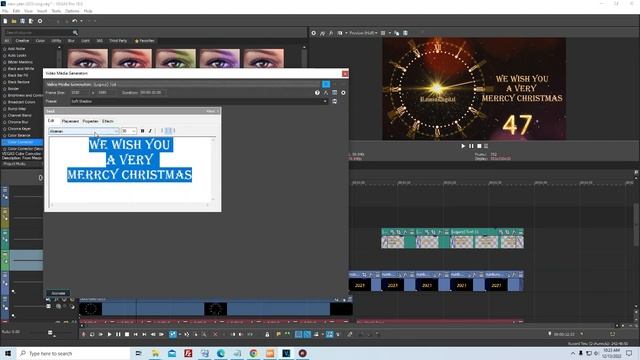The width and height of the screenshot is (640, 360).
Task: Select the green-tinted eye preset thumbnail
Action: coord(176,58)
